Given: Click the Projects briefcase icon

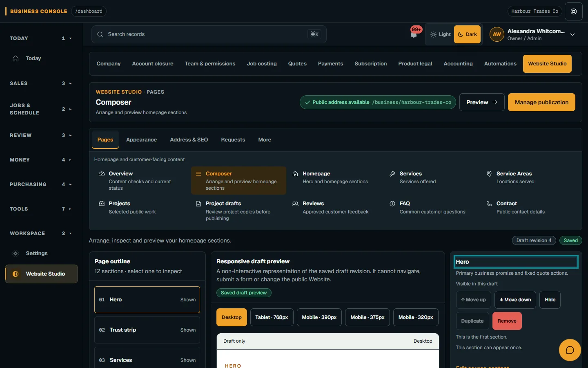Looking at the screenshot, I should click(102, 204).
